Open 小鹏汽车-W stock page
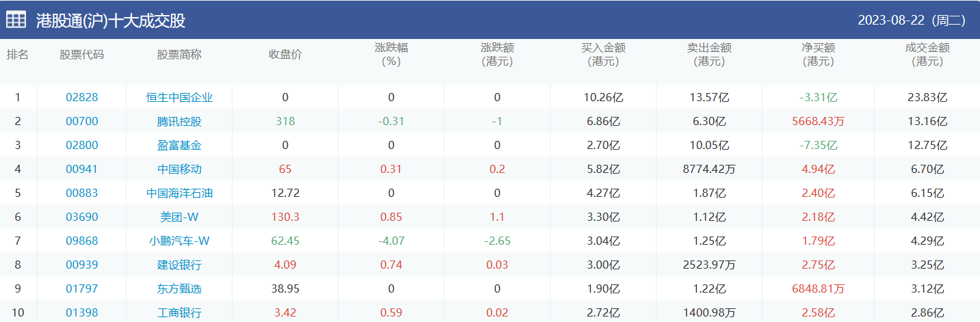This screenshot has height=322, width=980. pyautogui.click(x=179, y=241)
